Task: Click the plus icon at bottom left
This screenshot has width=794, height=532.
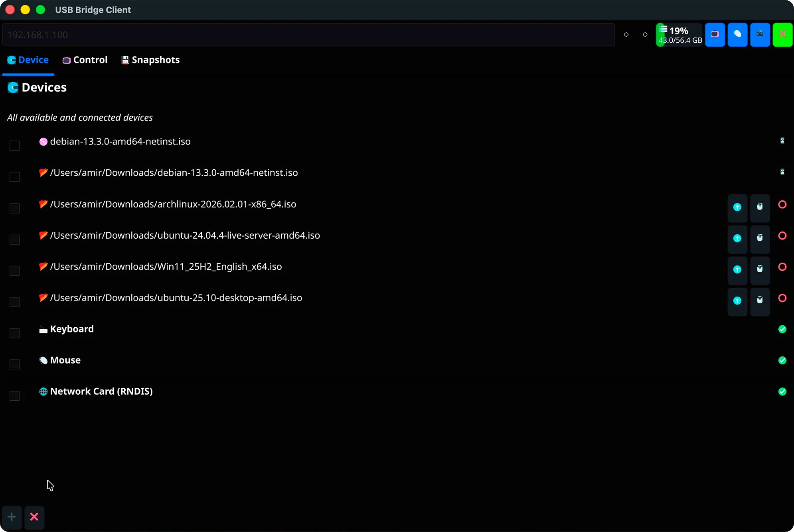Action: (12, 517)
